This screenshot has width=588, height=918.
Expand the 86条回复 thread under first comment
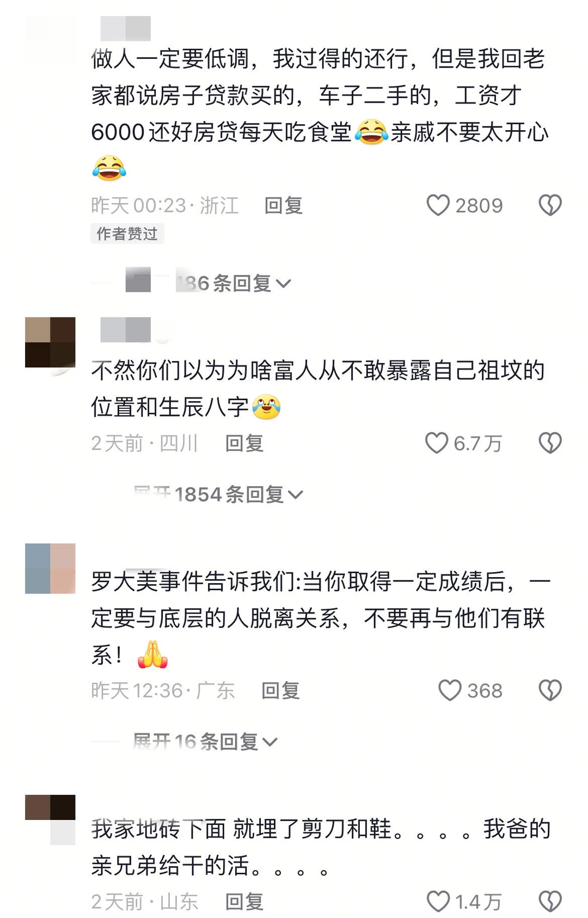(234, 283)
